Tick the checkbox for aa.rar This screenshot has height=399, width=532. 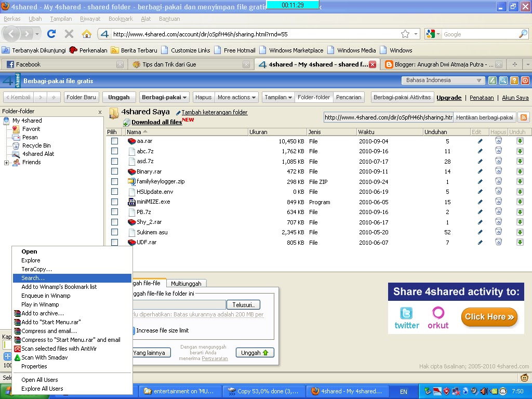(x=114, y=141)
